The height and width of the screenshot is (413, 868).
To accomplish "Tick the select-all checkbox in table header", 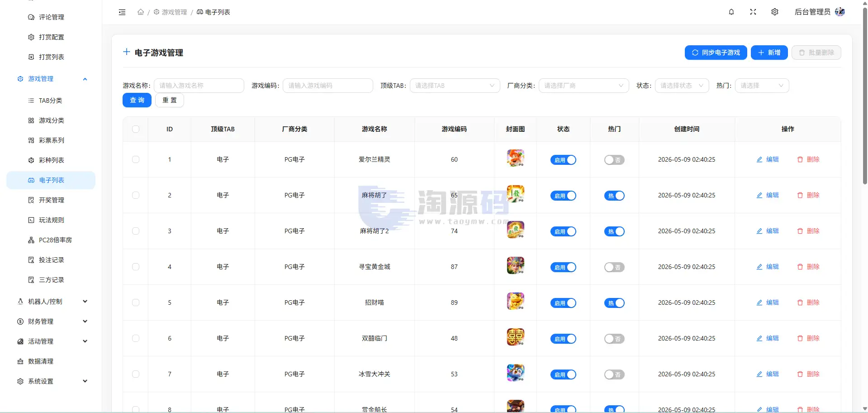I will click(136, 129).
